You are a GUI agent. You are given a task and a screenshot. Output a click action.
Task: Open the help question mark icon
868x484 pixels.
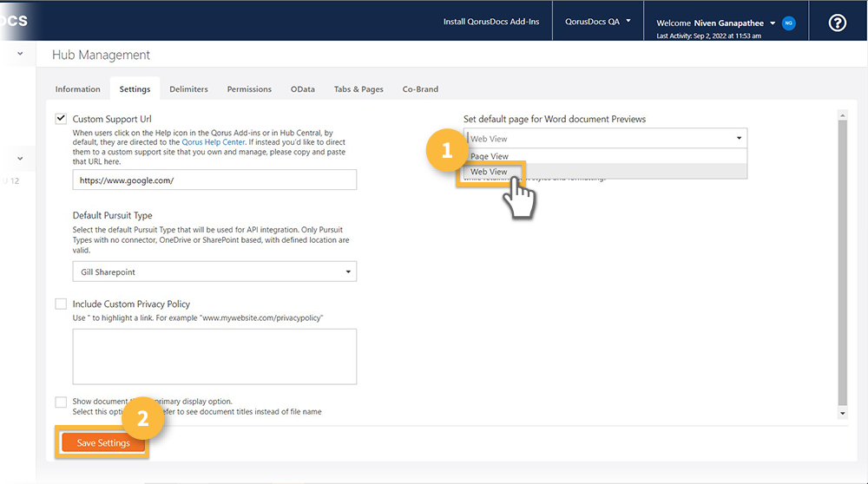(837, 23)
